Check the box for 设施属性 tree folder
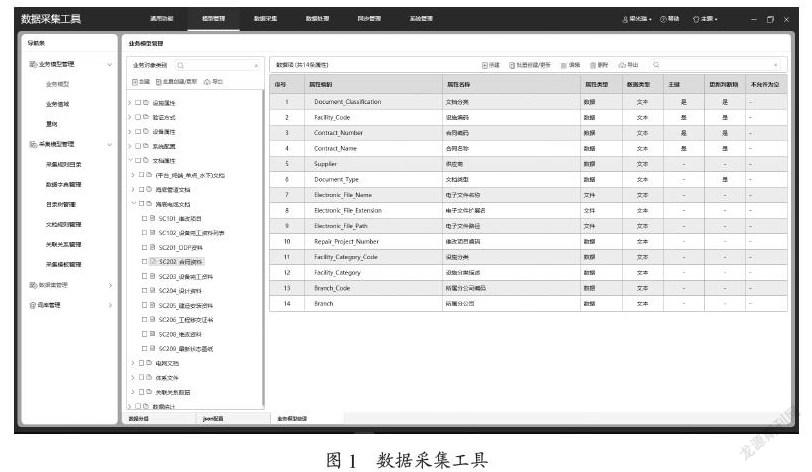Viewport: 812px width, 472px height. click(138, 103)
